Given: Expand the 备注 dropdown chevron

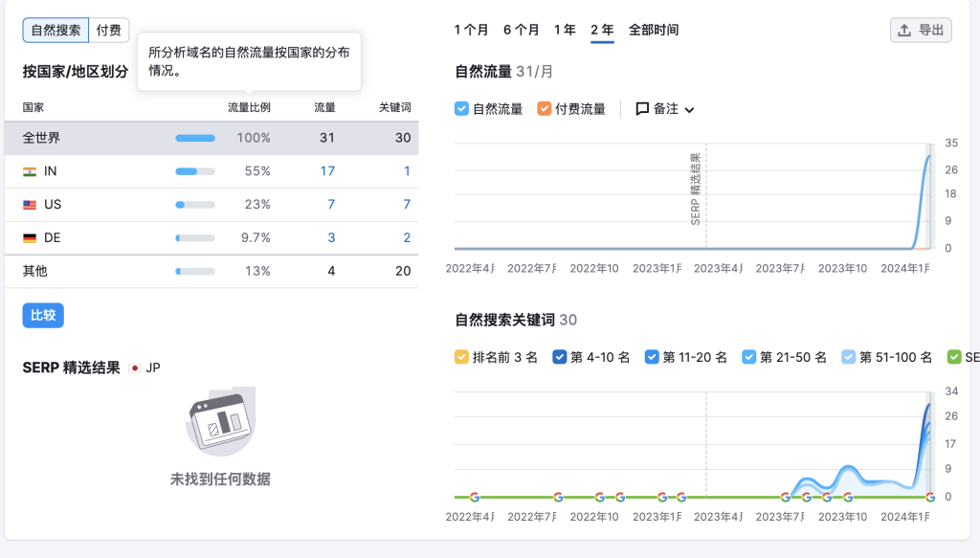Looking at the screenshot, I should (689, 110).
